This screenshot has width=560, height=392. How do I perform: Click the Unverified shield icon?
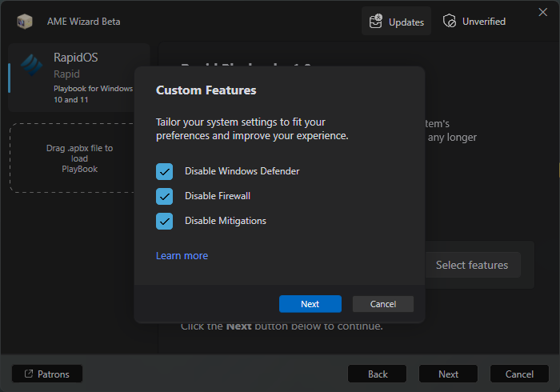[450, 21]
